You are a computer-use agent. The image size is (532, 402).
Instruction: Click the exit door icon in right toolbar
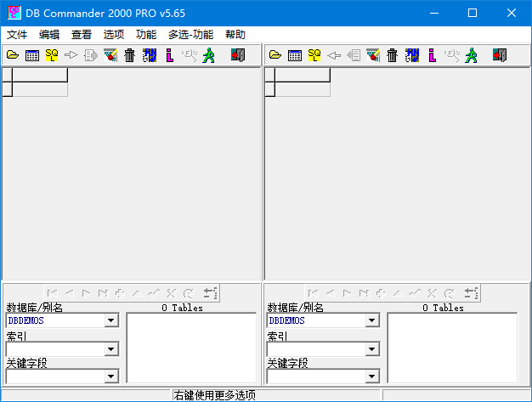tap(500, 55)
